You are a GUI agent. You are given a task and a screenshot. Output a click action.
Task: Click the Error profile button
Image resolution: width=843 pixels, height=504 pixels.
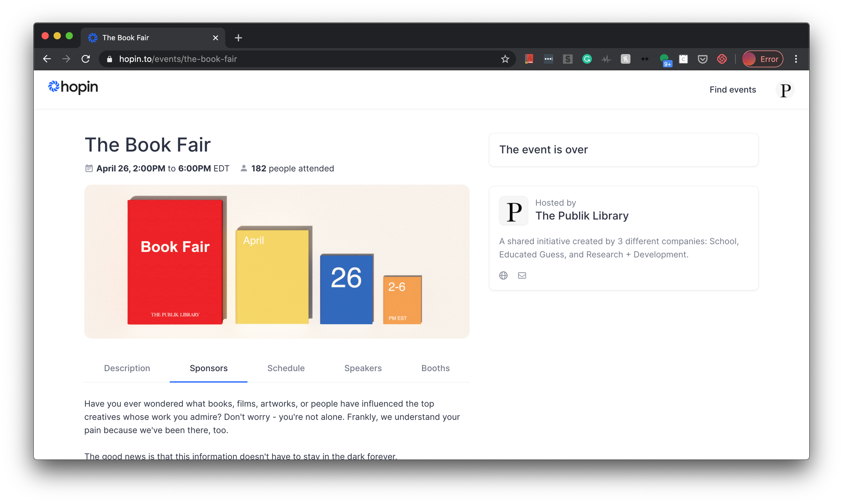coord(762,59)
